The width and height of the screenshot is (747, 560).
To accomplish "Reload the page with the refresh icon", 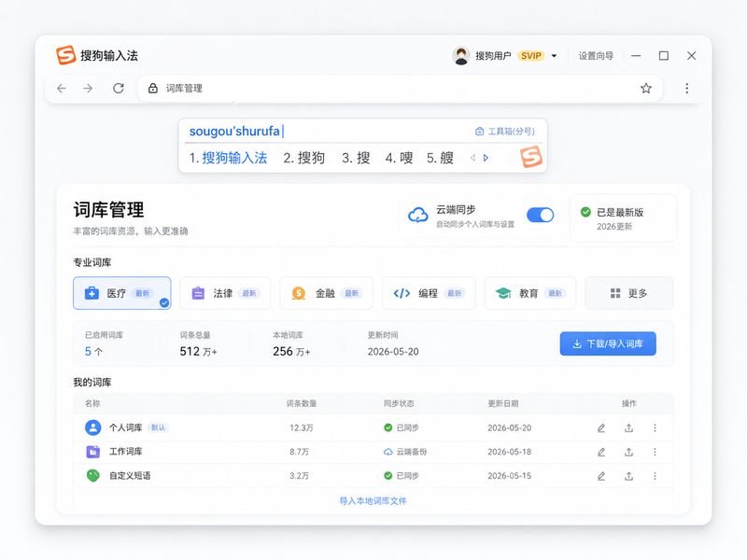I will point(119,88).
